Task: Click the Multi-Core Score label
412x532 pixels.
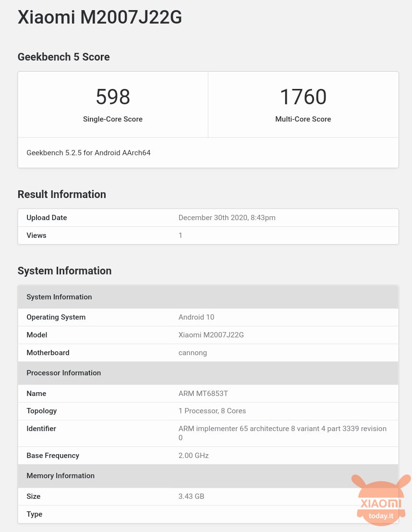Action: pos(303,119)
